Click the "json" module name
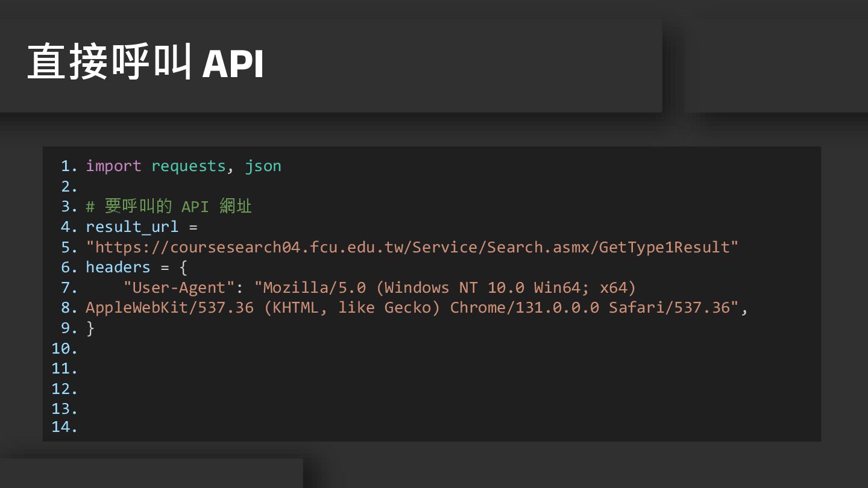This screenshot has width=868, height=488. (263, 166)
